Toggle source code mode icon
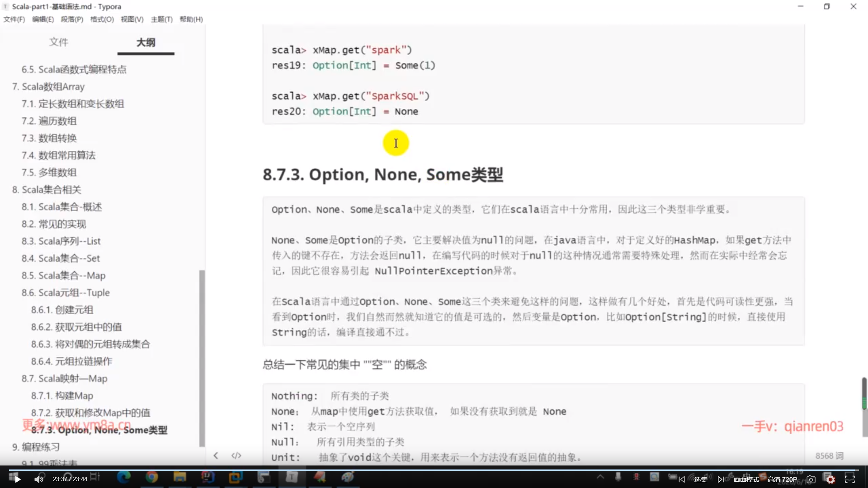Screen dimensions: 868x488 (x=236, y=455)
